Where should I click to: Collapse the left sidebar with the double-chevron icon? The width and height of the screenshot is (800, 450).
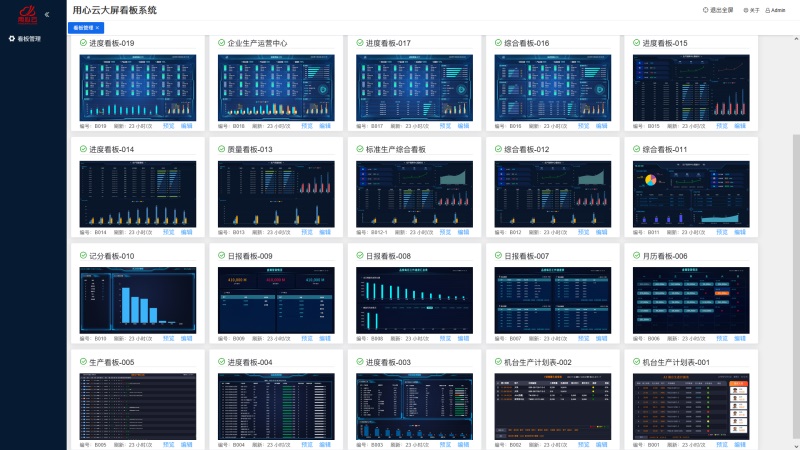(x=47, y=14)
